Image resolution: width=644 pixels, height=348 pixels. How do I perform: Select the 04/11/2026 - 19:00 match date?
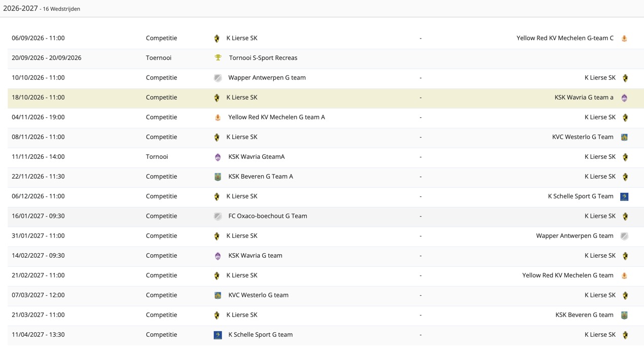pos(38,117)
